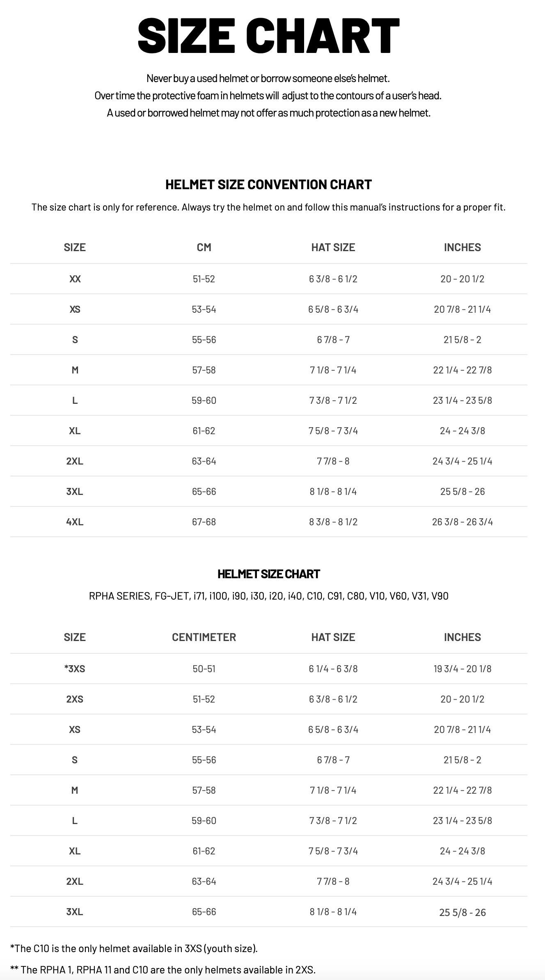Click the C10 3XS youth size footnote

pos(134,948)
